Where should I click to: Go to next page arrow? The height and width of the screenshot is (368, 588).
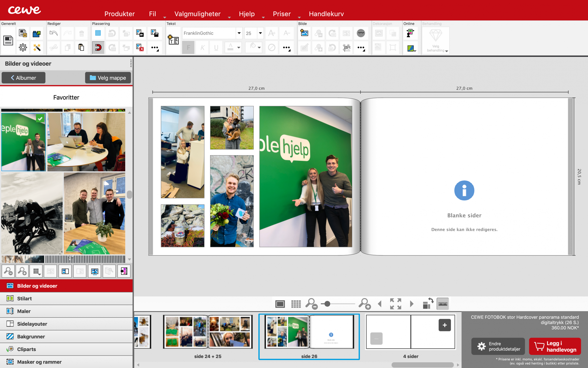[x=411, y=304]
